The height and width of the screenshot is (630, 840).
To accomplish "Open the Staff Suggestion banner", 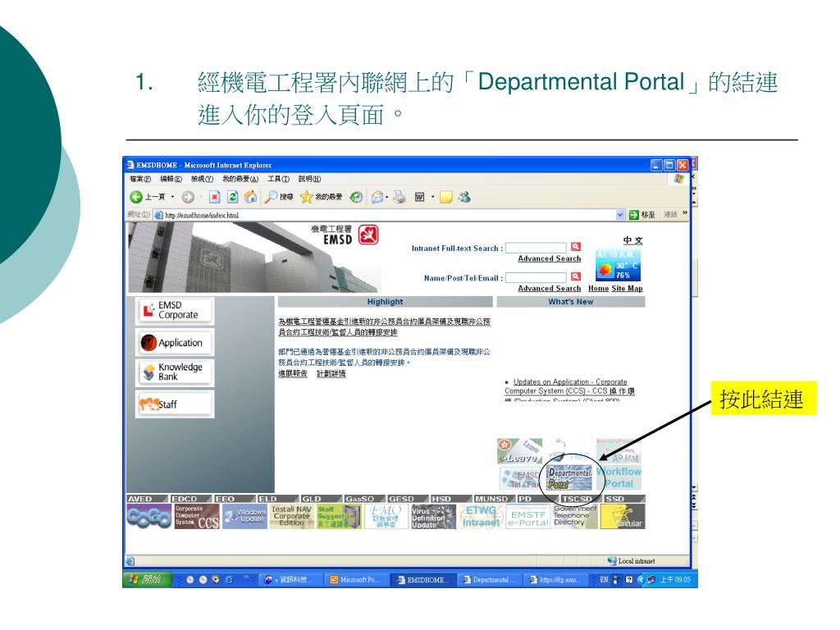I will pyautogui.click(x=339, y=517).
